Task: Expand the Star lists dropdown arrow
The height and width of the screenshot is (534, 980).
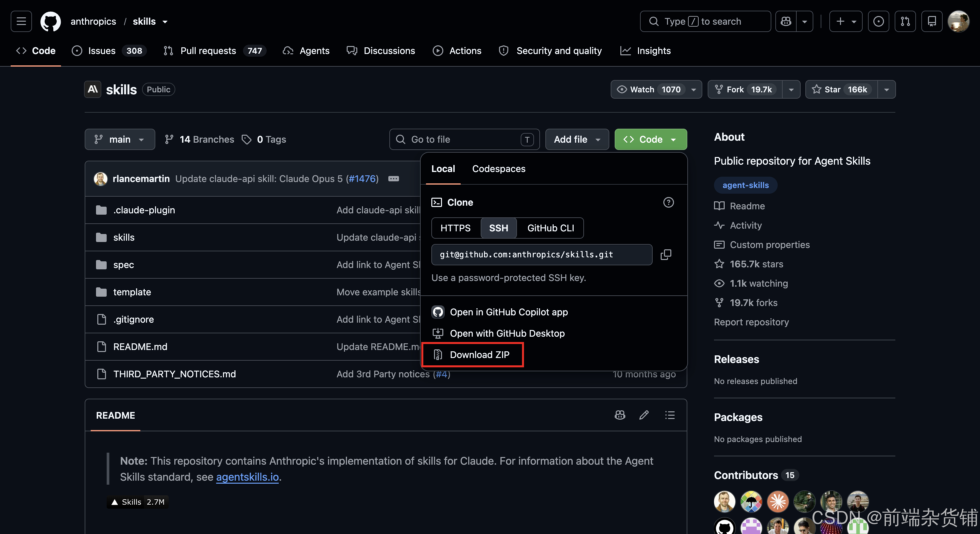Action: tap(886, 89)
